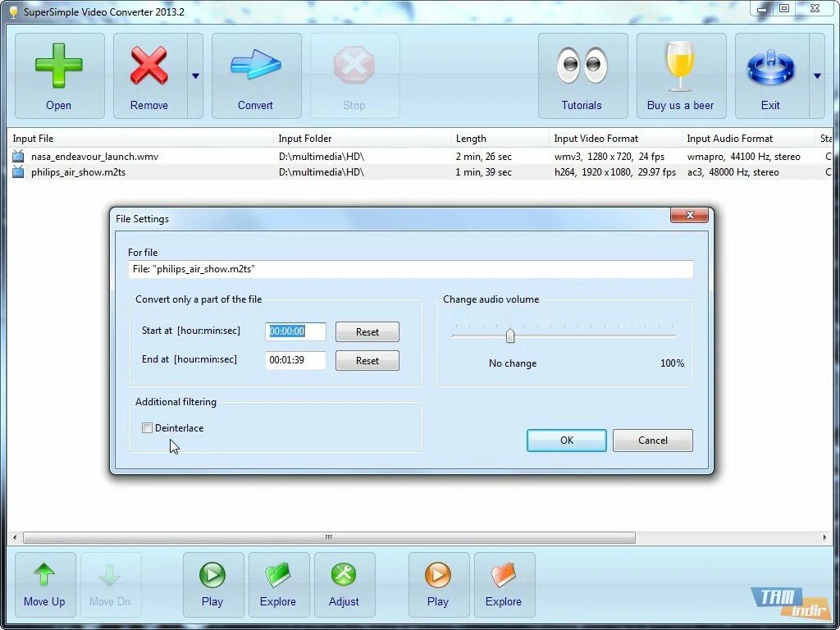Explore the output folder
Image resolution: width=840 pixels, height=630 pixels.
pyautogui.click(x=504, y=584)
